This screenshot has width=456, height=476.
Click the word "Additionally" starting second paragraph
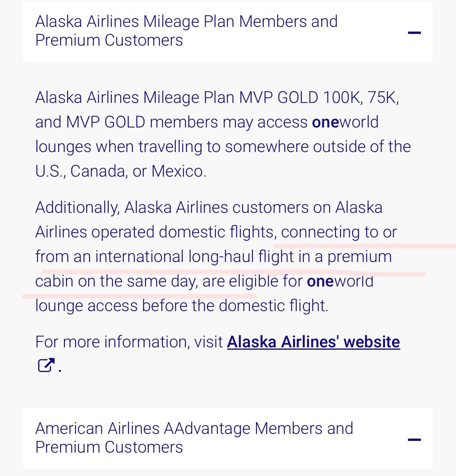(77, 208)
